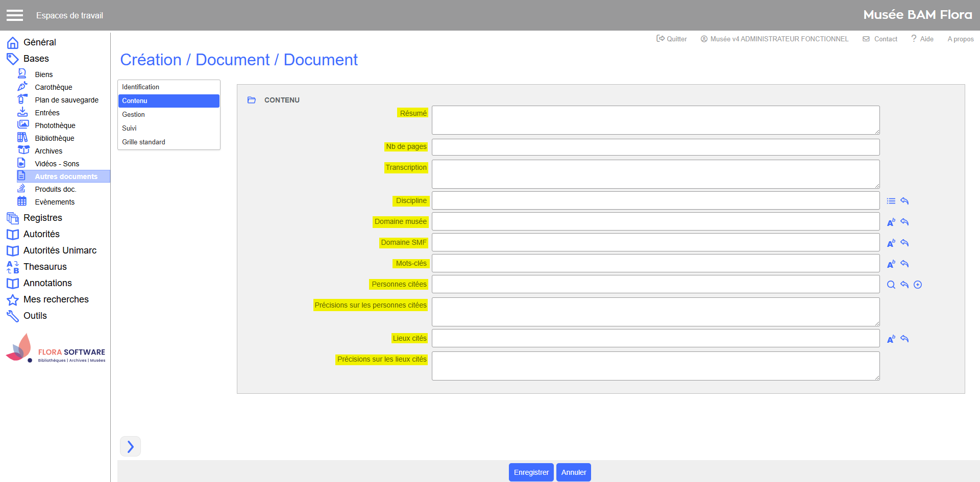Search Personnes citées with magnifier icon
This screenshot has width=980, height=482.
coord(891,285)
